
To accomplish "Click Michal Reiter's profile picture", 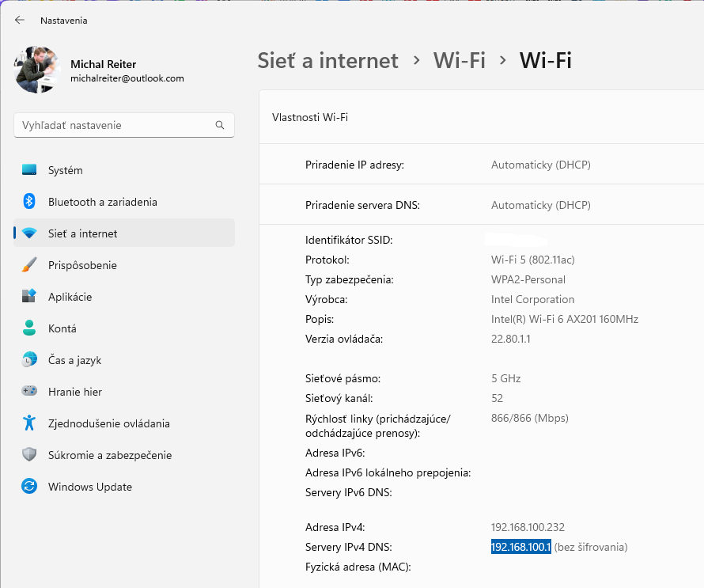I will coord(37,70).
